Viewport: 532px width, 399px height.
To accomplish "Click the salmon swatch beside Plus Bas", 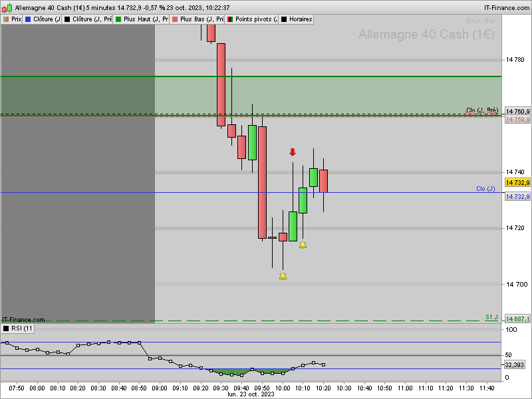I will click(x=175, y=19).
